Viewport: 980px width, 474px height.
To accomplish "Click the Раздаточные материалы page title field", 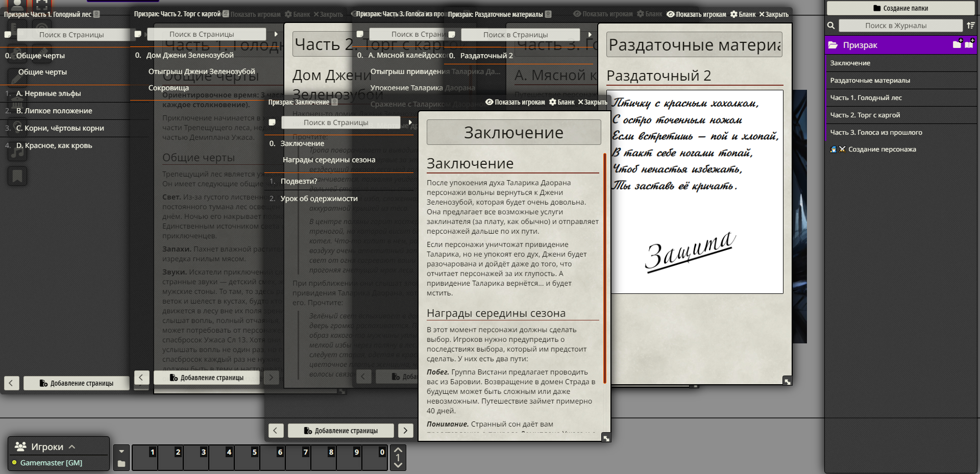I will coord(695,45).
